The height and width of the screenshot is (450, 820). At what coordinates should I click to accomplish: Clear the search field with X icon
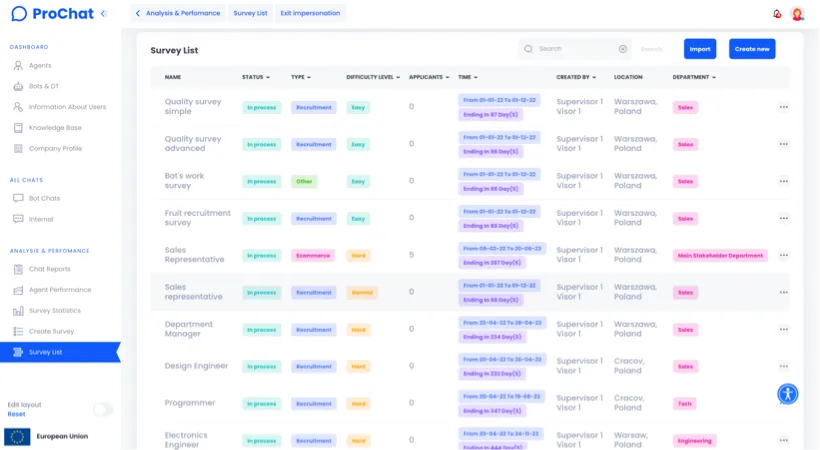pos(623,49)
